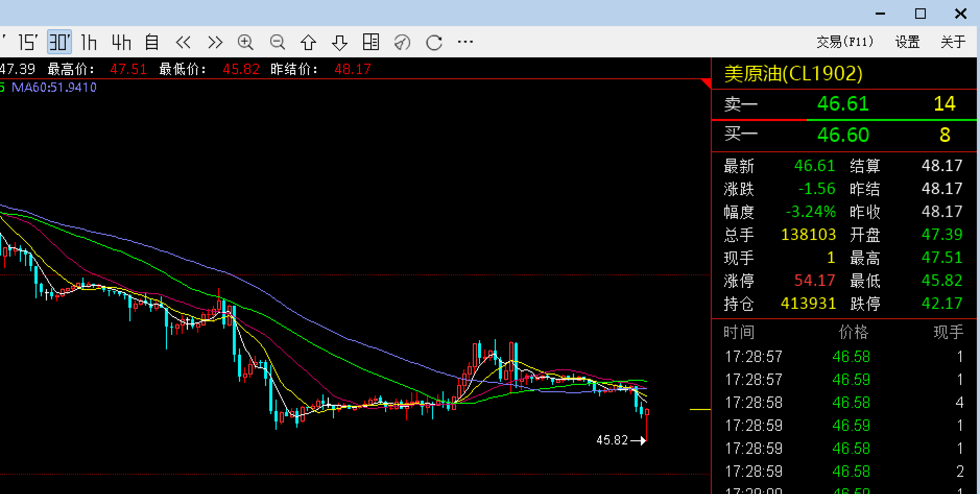Open the grid layout icon

click(371, 42)
